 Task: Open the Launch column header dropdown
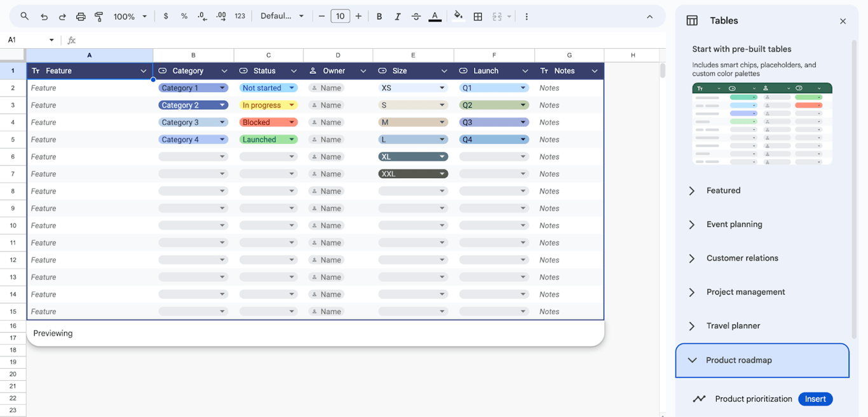(x=525, y=71)
